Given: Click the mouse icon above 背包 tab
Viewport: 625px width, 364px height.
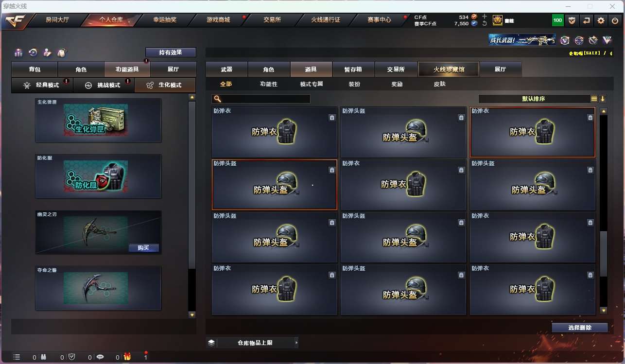Looking at the screenshot, I should 62,52.
